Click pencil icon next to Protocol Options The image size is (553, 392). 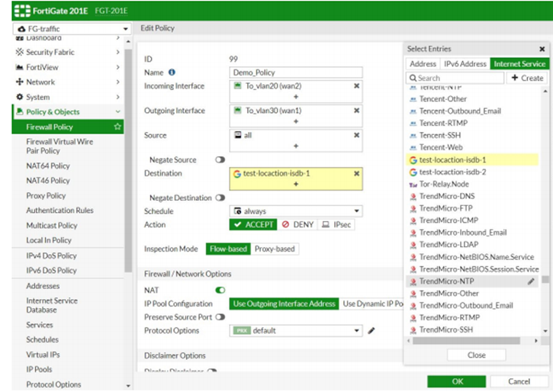(x=371, y=331)
